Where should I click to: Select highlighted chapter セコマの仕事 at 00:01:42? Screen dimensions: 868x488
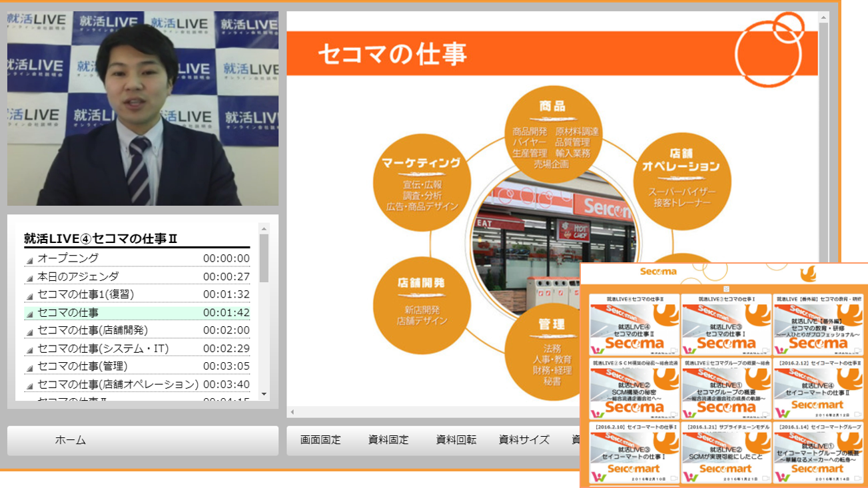point(137,312)
